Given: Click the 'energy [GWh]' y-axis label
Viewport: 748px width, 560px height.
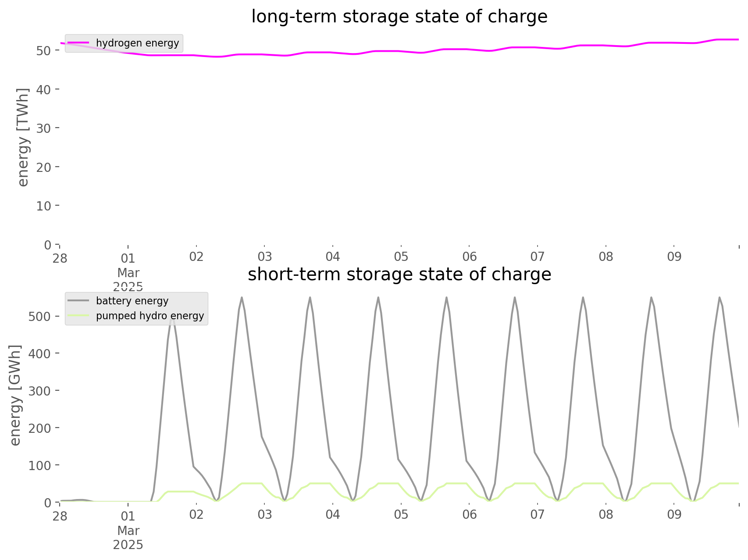Looking at the screenshot, I should click(x=15, y=395).
